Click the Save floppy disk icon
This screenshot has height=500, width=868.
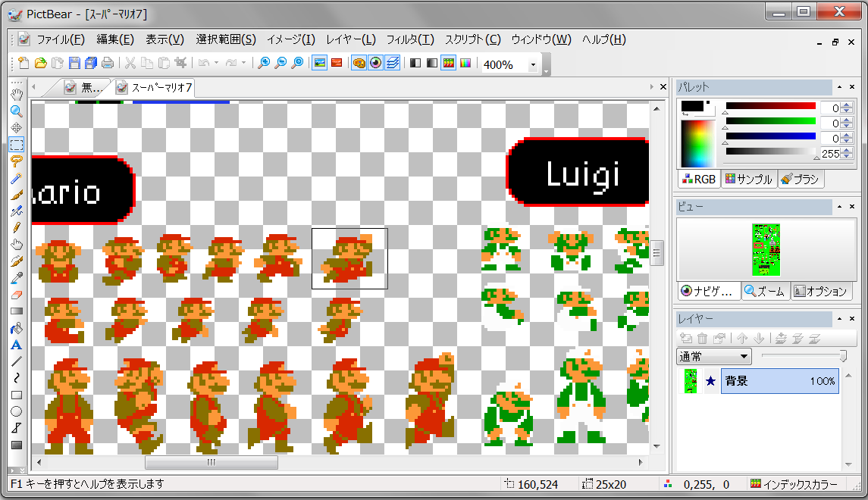coord(74,63)
